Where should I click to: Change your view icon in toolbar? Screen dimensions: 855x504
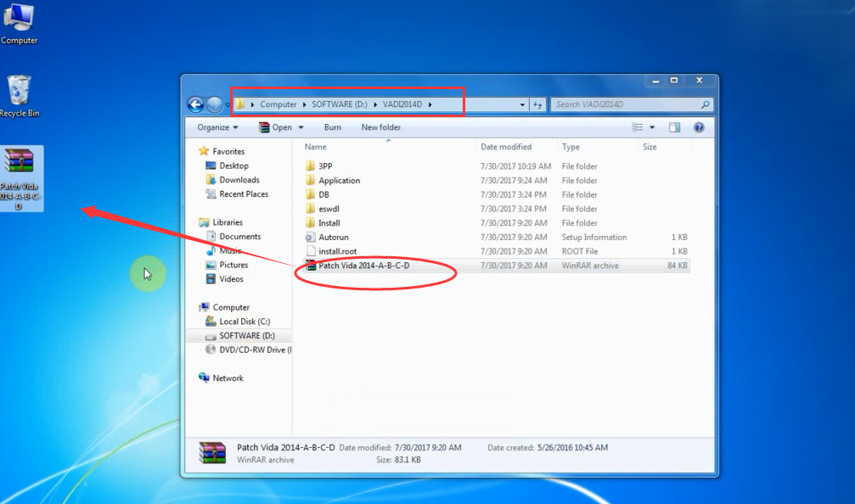tap(638, 127)
